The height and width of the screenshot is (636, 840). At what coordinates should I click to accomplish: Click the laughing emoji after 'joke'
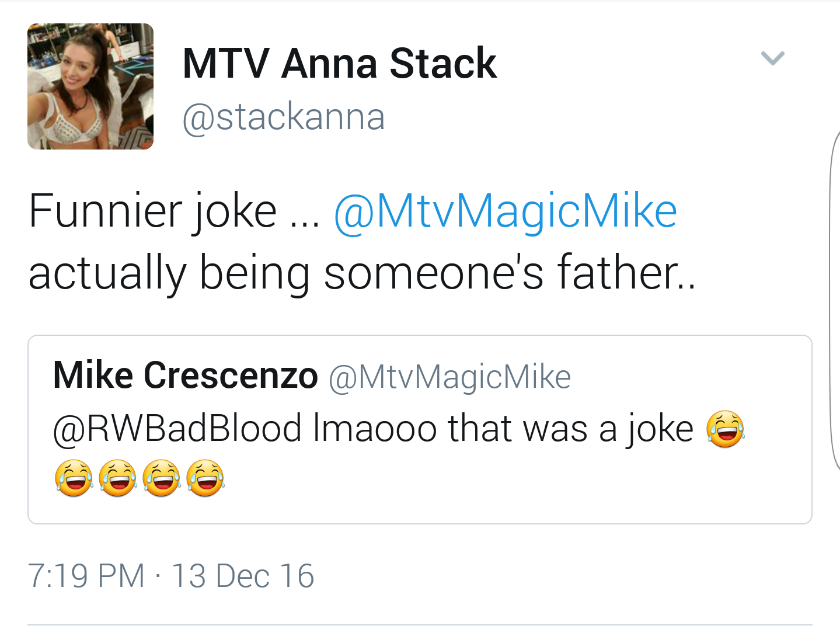click(726, 429)
